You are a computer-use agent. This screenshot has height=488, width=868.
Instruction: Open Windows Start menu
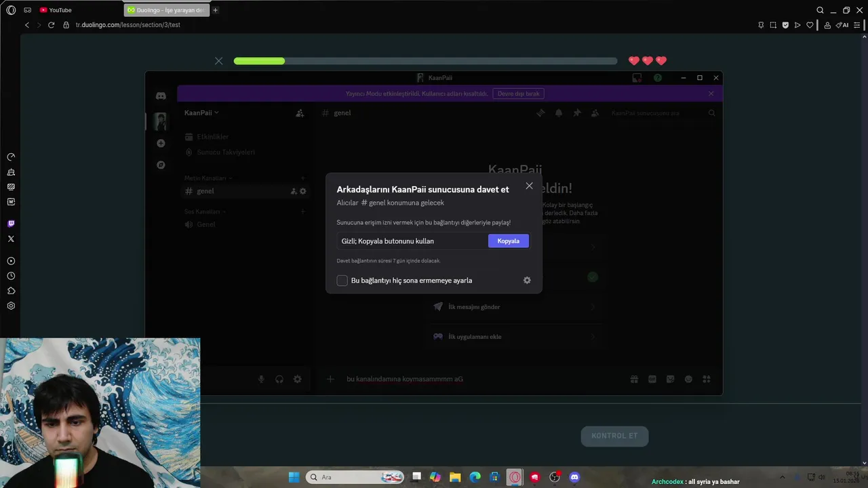(x=294, y=477)
